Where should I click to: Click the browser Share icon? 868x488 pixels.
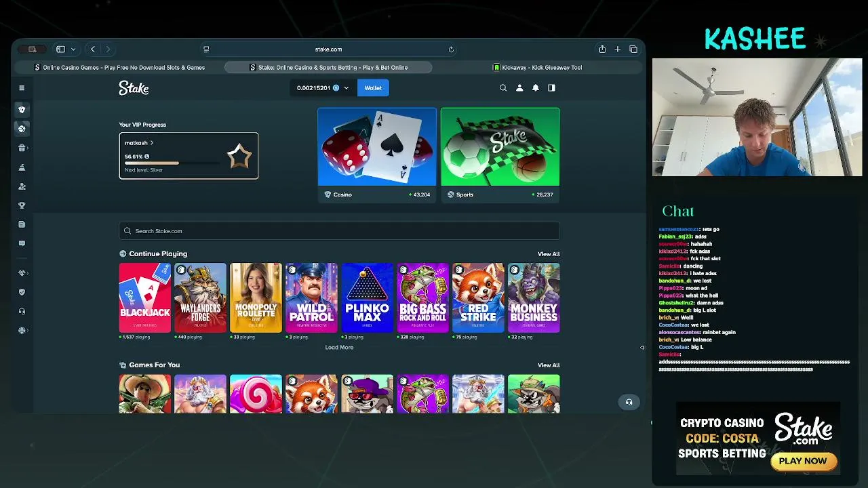(x=602, y=49)
